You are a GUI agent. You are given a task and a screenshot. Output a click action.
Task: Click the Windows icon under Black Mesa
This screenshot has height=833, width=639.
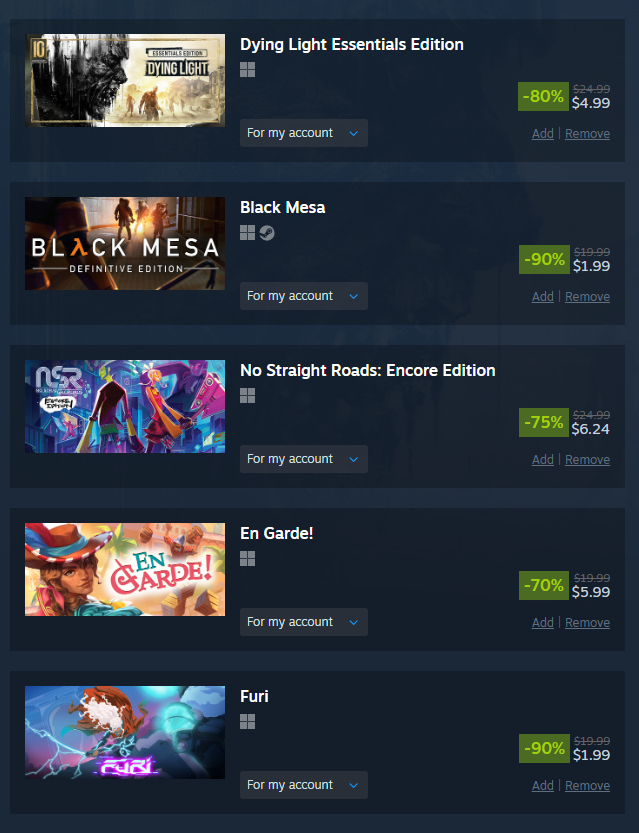(x=248, y=233)
